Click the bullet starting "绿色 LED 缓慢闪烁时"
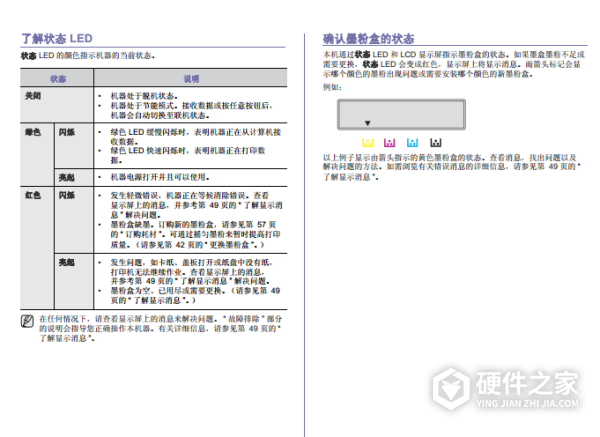The height and width of the screenshot is (437, 600). pos(196,137)
